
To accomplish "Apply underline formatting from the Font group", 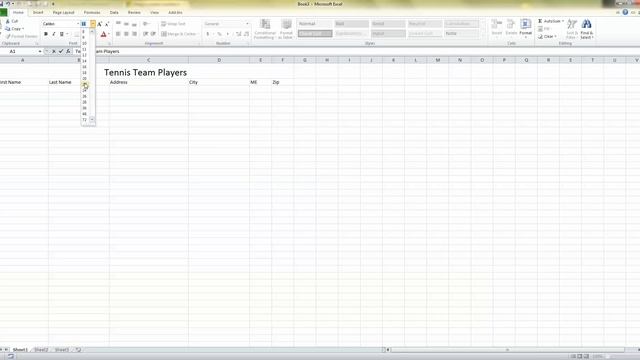I will tap(62, 34).
